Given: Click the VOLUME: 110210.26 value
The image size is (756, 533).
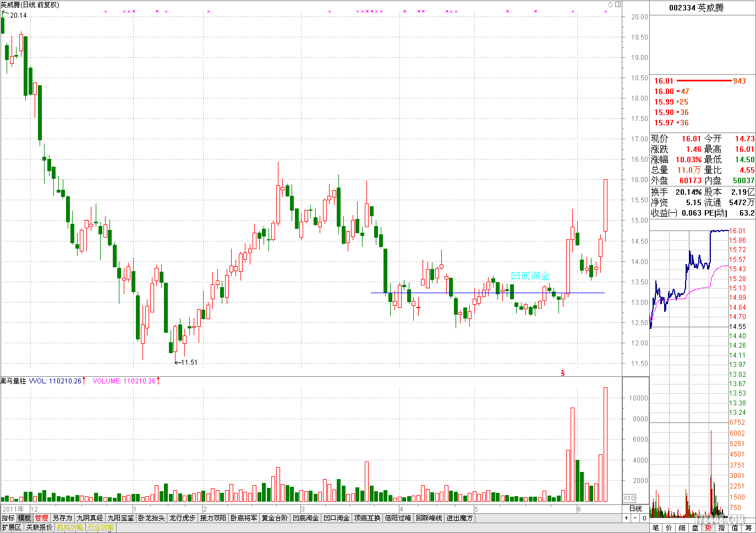Looking at the screenshot, I should [124, 381].
